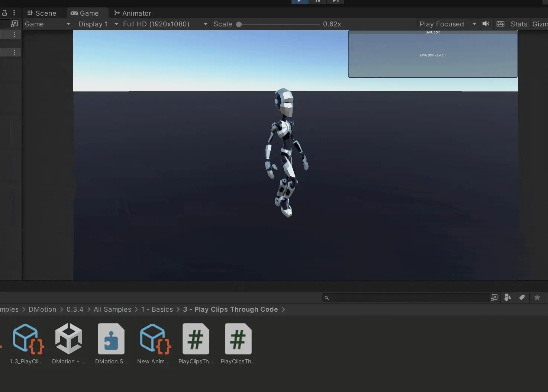Click the All Samples breadcrumb folder
This screenshot has width=548, height=392.
112,309
